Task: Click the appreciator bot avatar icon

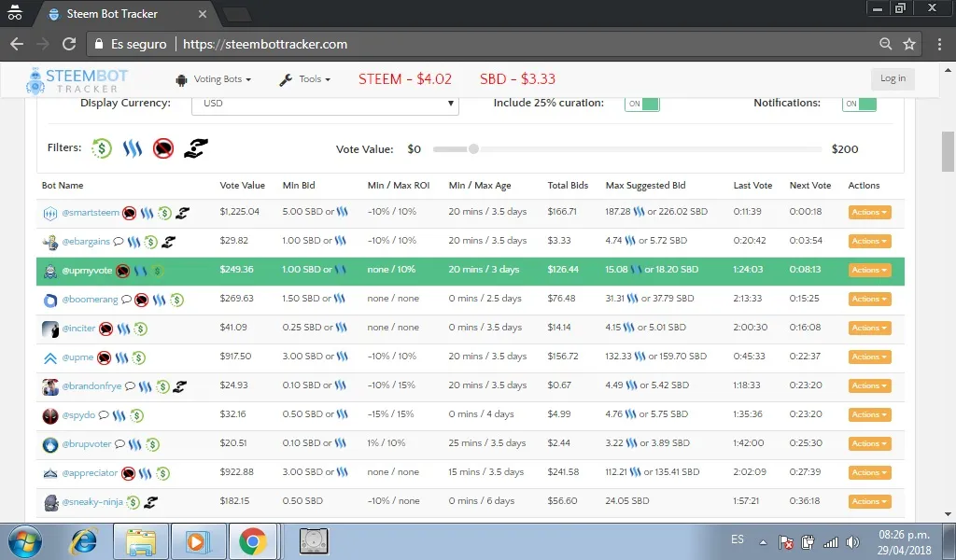Action: (50, 473)
